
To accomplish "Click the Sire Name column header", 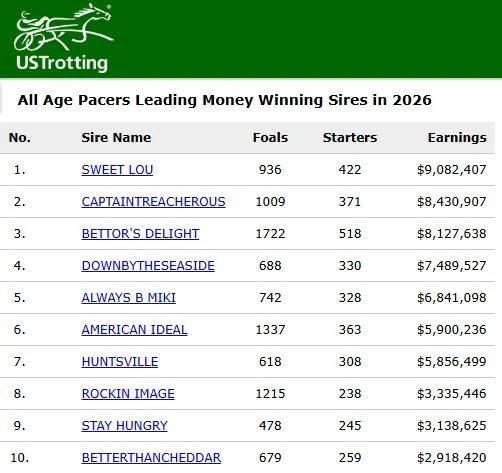I will [116, 138].
